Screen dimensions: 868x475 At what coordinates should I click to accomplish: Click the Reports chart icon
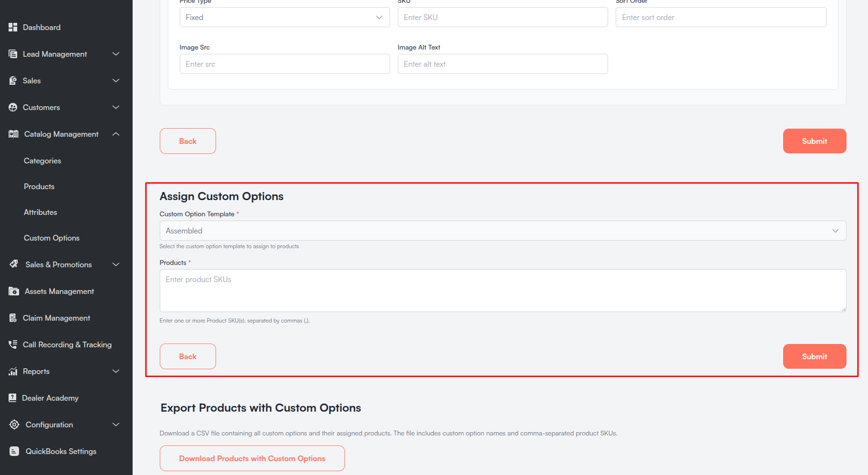click(13, 371)
